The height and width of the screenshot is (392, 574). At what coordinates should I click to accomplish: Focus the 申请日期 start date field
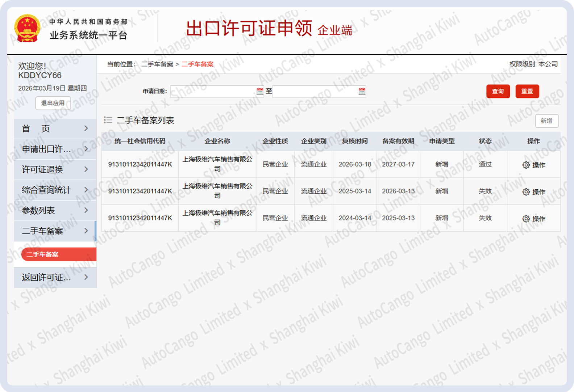(217, 92)
